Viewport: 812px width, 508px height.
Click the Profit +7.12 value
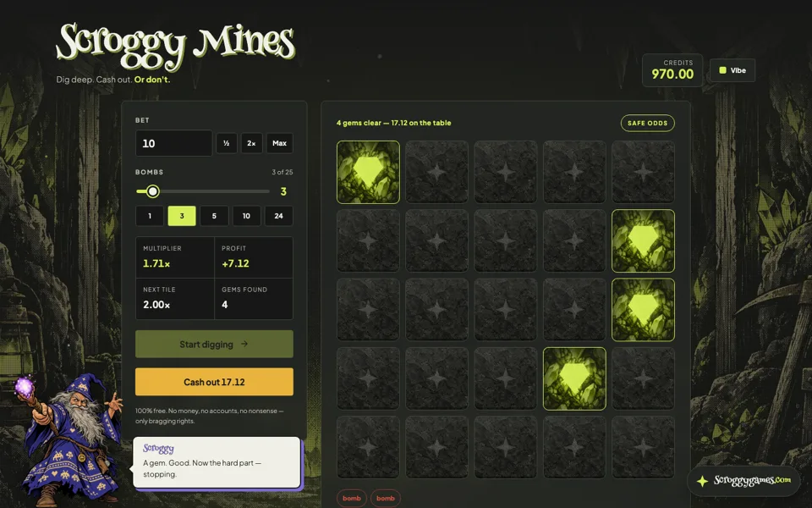click(236, 263)
